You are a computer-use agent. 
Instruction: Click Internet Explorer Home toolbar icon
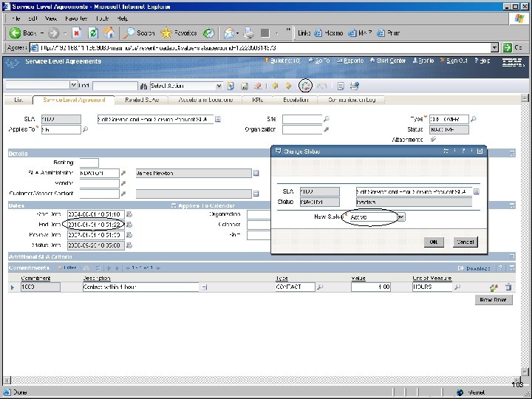(x=109, y=33)
